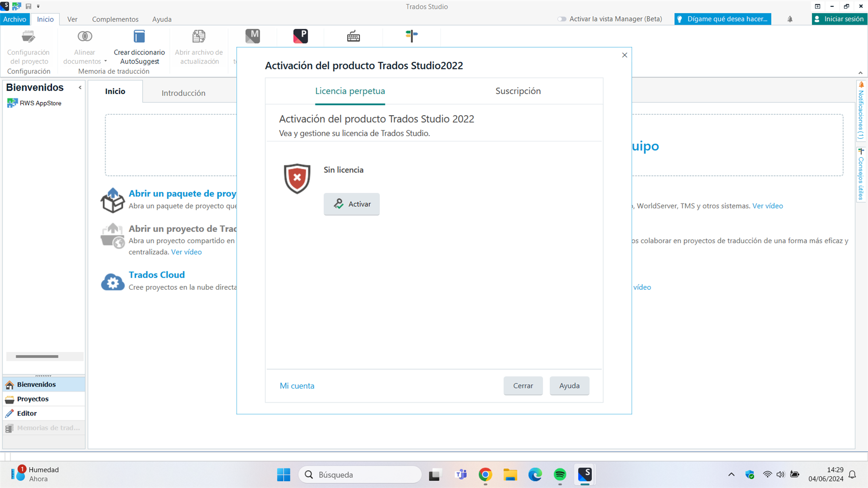Click the Trados Studio logo in title bar

point(5,6)
